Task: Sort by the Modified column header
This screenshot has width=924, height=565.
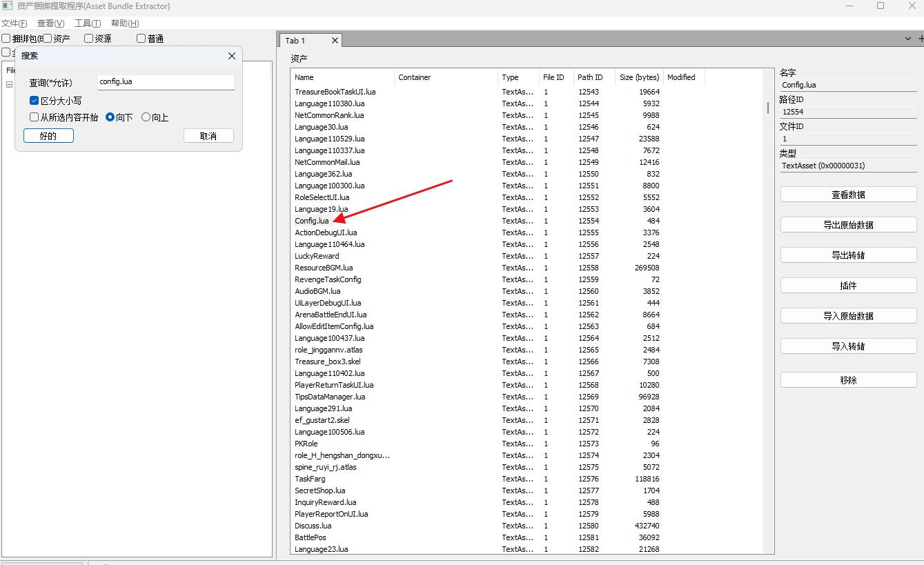Action: click(684, 77)
